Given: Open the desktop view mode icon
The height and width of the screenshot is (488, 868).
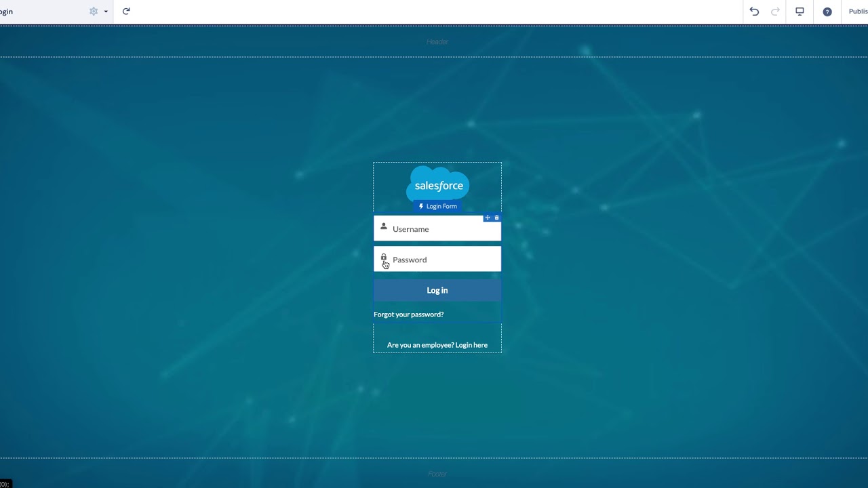Looking at the screenshot, I should [800, 12].
